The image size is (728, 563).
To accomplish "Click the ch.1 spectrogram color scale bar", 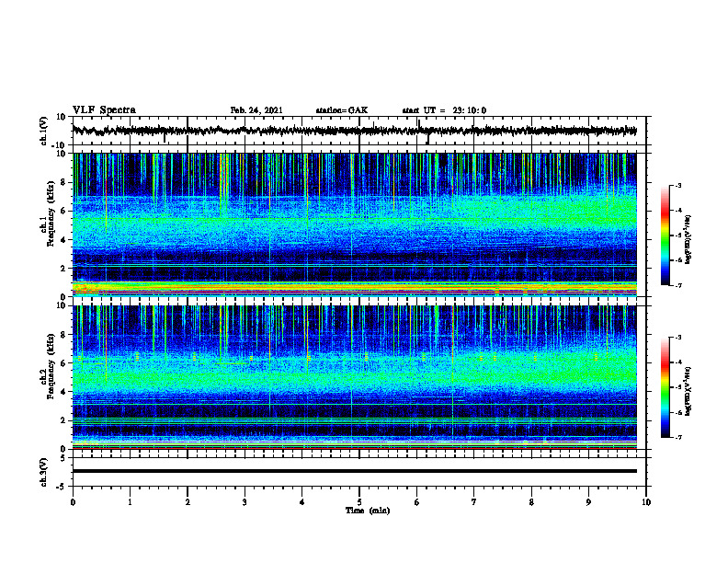I will tap(665, 236).
